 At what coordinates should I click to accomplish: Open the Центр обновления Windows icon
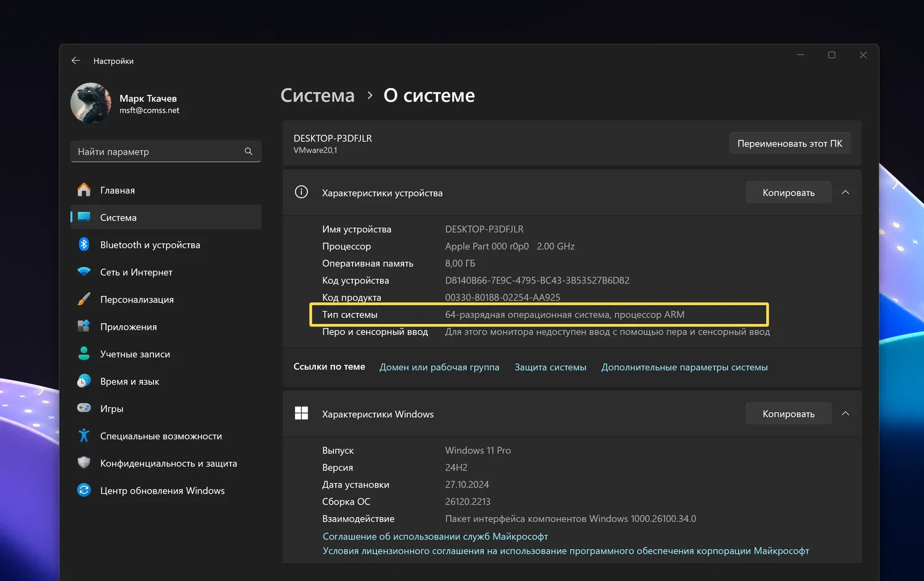tap(84, 490)
